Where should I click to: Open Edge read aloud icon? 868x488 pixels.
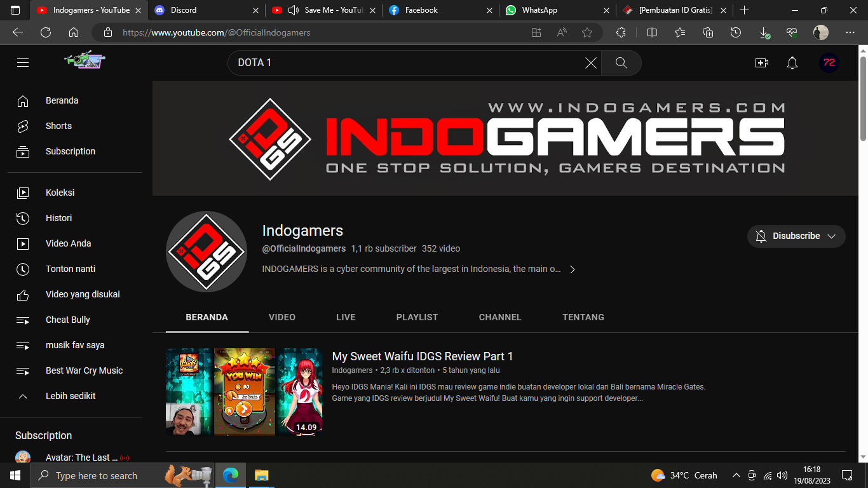click(x=562, y=32)
